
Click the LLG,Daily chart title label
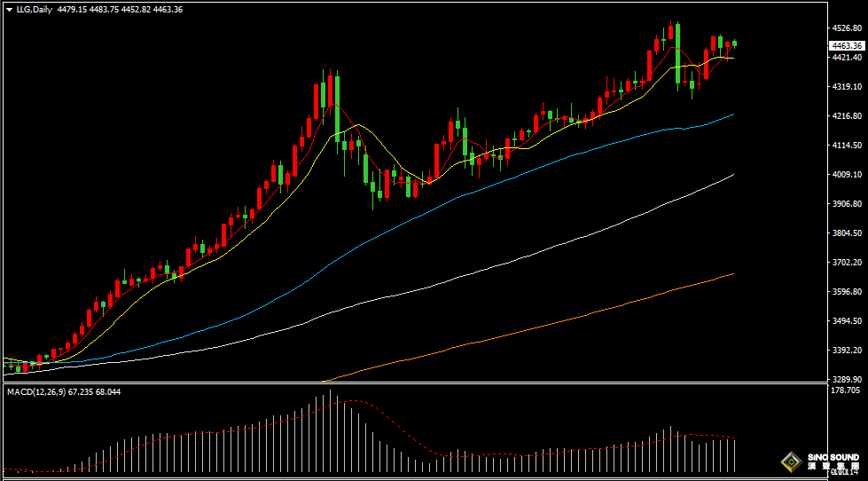(33, 10)
